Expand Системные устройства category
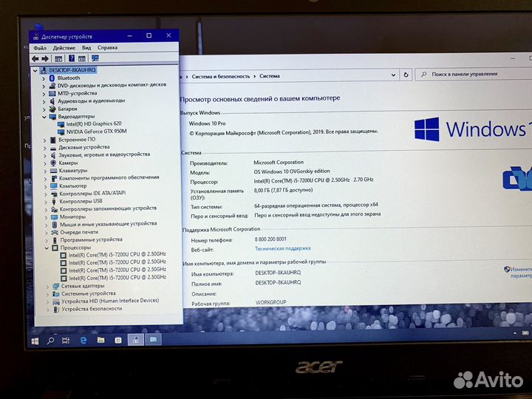Image resolution: width=532 pixels, height=399 pixels. 47,294
